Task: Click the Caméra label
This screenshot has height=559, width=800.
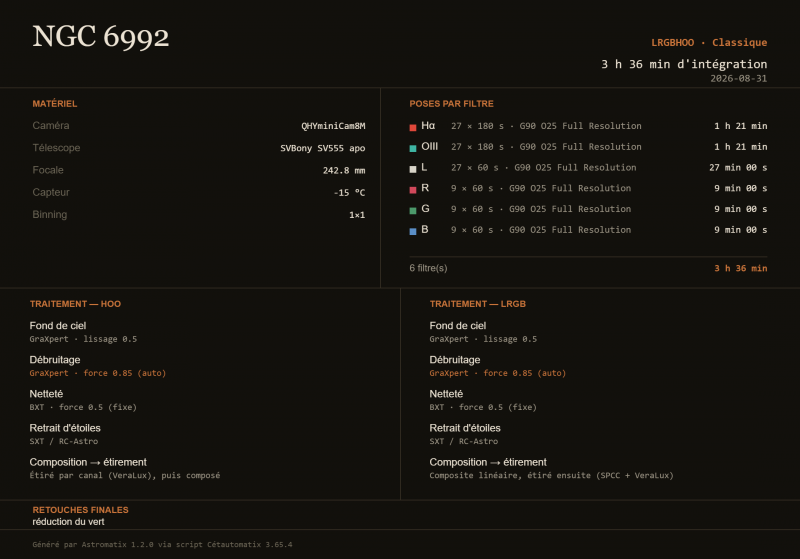Action: [x=51, y=125]
